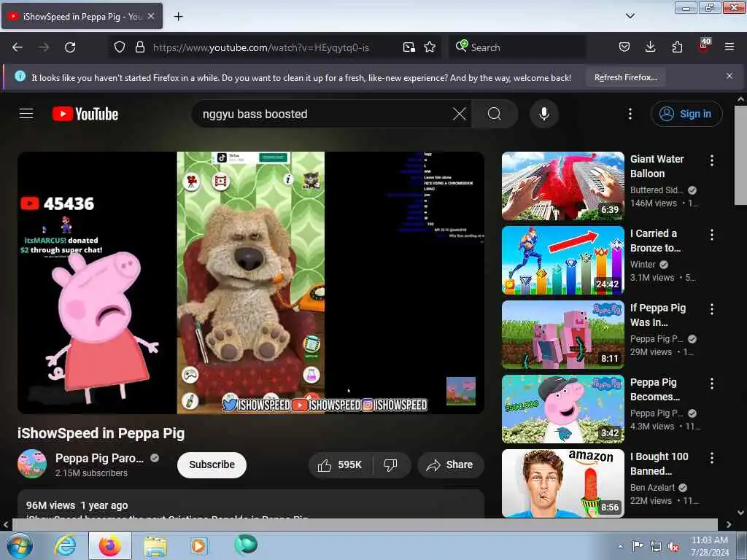Open a new tab with the plus button

pyautogui.click(x=178, y=17)
